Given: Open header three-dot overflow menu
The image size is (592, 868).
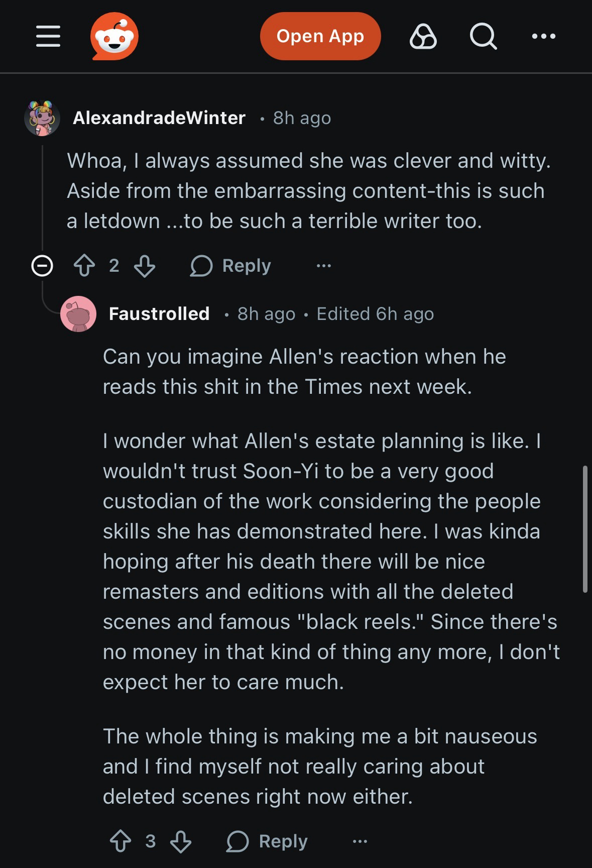Looking at the screenshot, I should click(543, 36).
